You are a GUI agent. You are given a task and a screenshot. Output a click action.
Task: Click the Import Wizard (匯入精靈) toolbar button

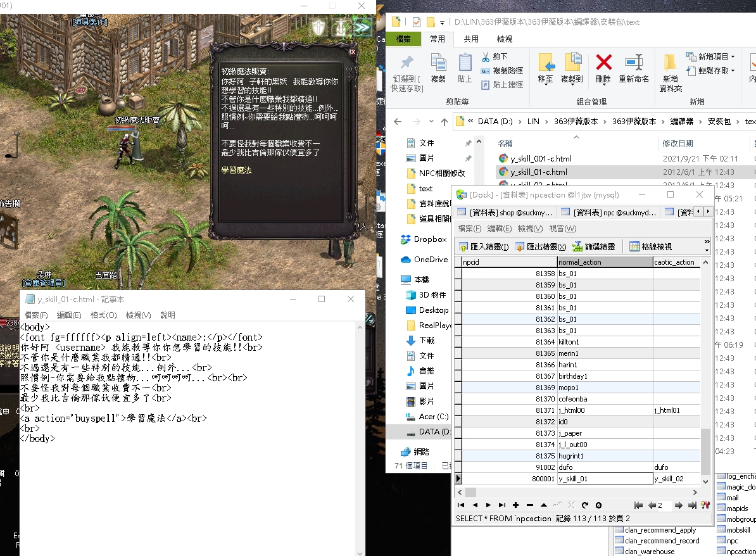tap(484, 247)
